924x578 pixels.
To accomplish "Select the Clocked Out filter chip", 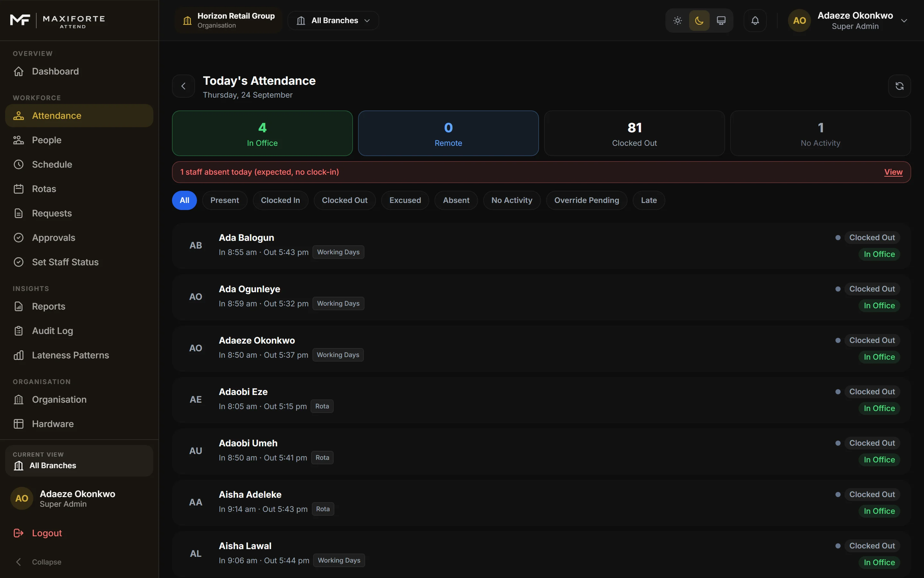I will 344,200.
